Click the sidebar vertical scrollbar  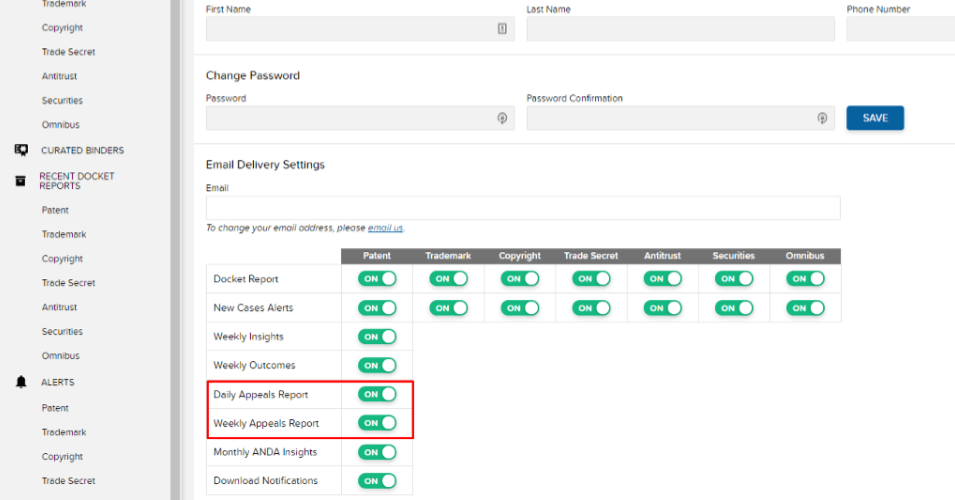[175, 250]
